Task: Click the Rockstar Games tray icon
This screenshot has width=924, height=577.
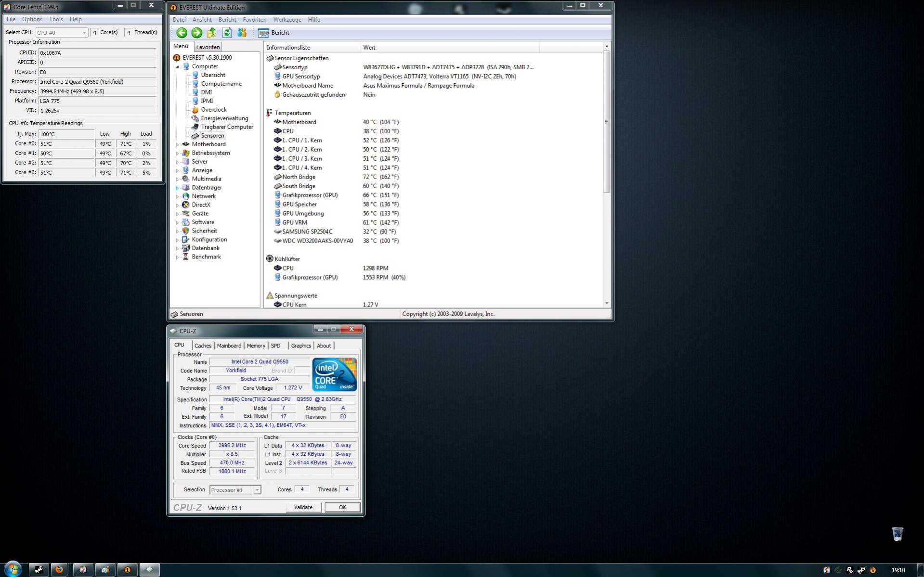Action: click(849, 570)
